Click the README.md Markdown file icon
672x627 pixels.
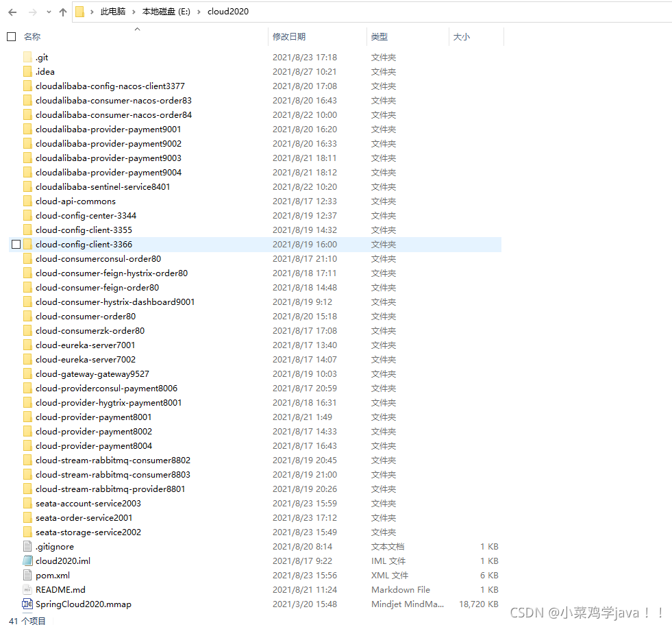[27, 589]
